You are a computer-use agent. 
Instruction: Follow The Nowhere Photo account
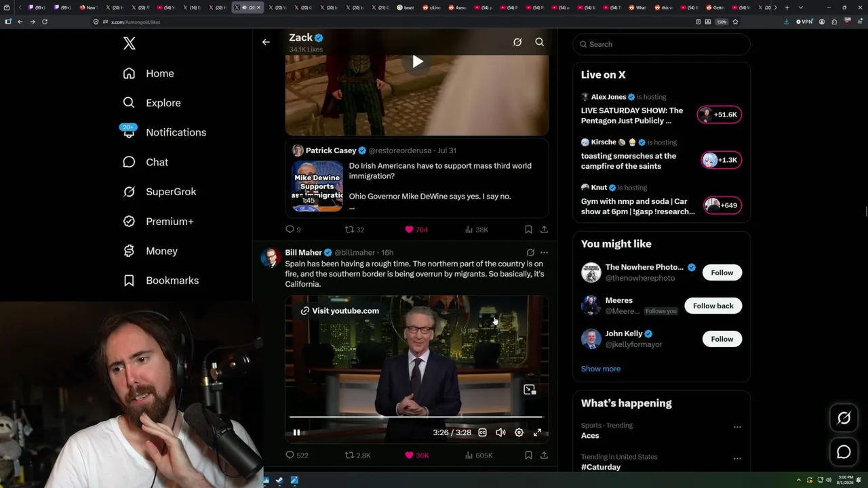click(x=722, y=272)
